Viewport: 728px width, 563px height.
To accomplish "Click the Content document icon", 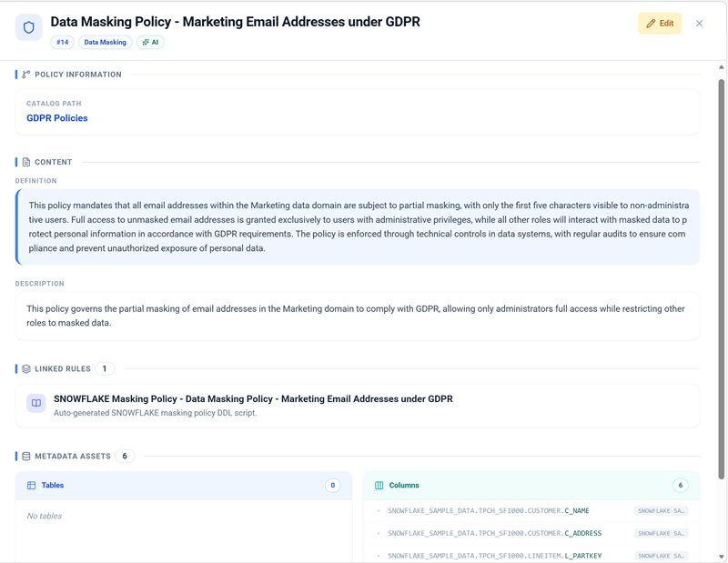I will point(26,162).
